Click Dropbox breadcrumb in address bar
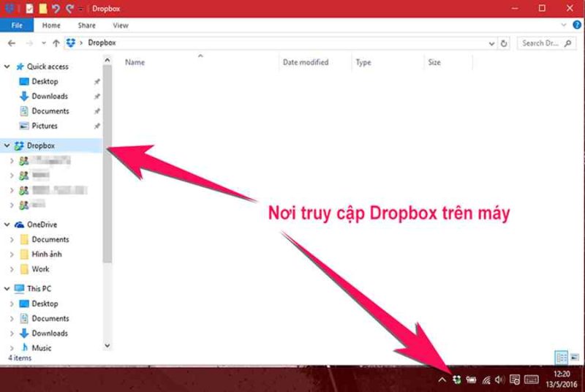Image resolution: width=585 pixels, height=392 pixels. pos(102,43)
